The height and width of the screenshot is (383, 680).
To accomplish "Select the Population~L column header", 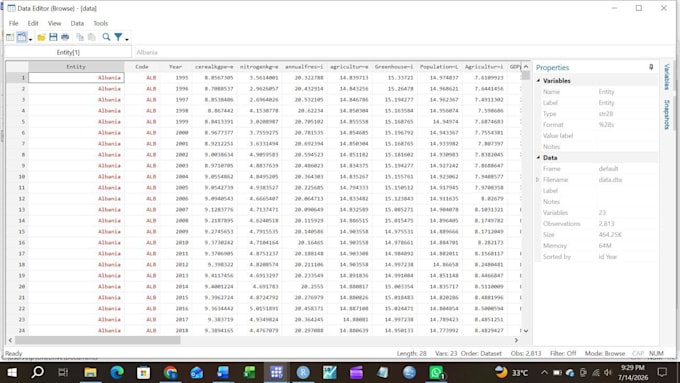I will coord(439,67).
